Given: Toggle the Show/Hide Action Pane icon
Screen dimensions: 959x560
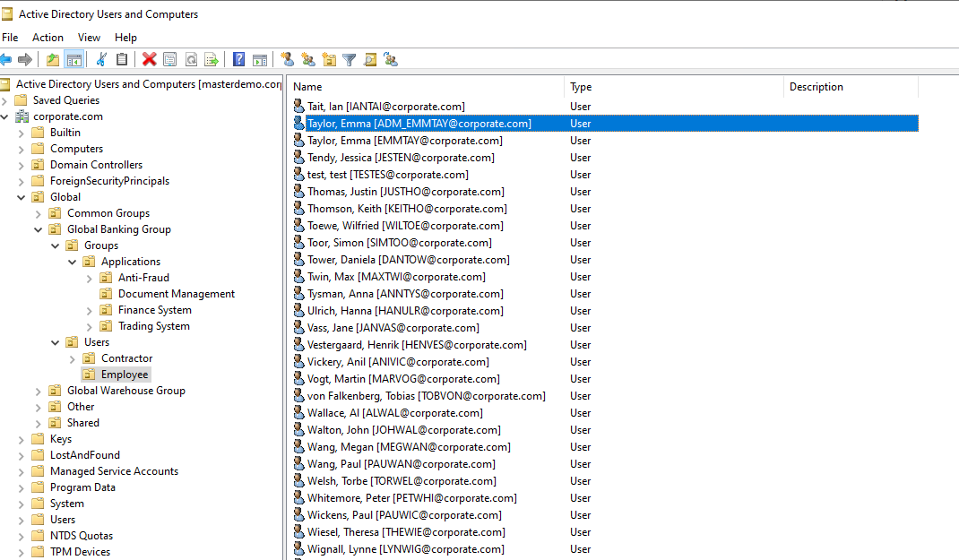Looking at the screenshot, I should tap(260, 59).
